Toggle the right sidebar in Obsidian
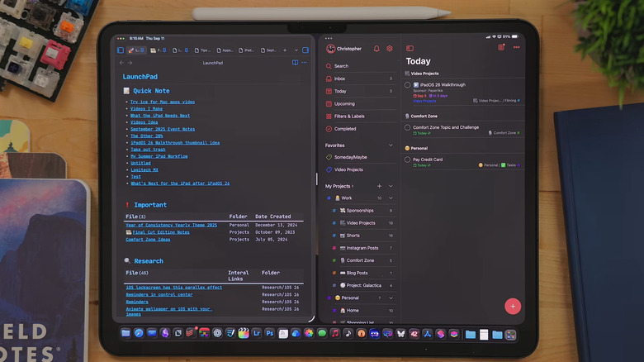 coord(305,50)
